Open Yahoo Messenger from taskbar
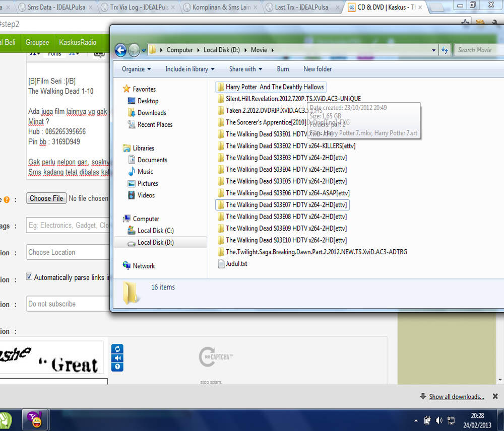The image size is (504, 431). click(35, 419)
